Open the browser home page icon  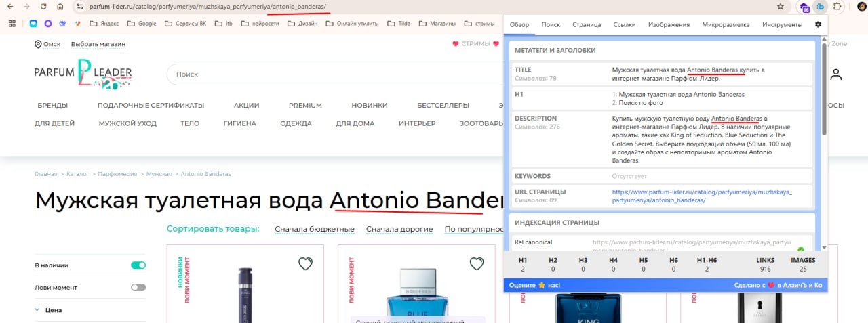pos(60,7)
